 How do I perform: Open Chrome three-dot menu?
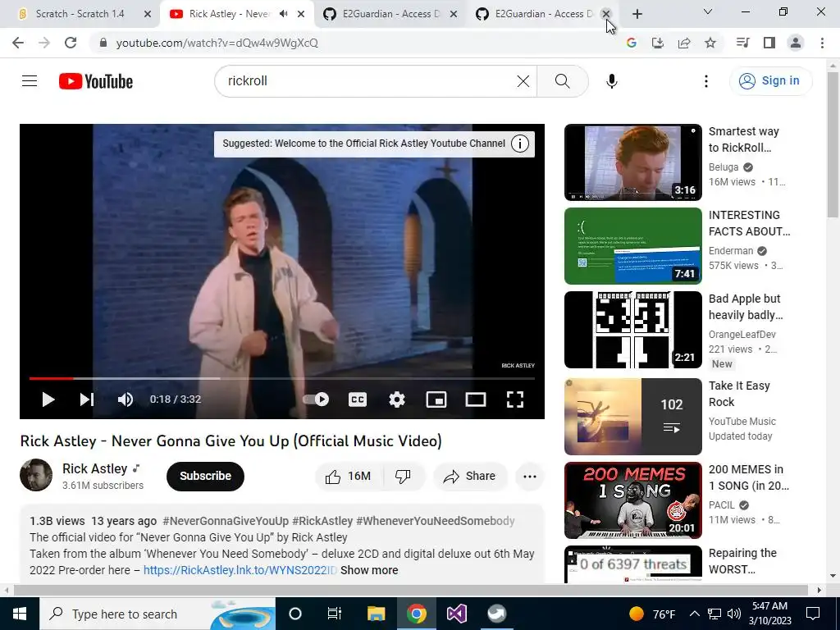(822, 43)
